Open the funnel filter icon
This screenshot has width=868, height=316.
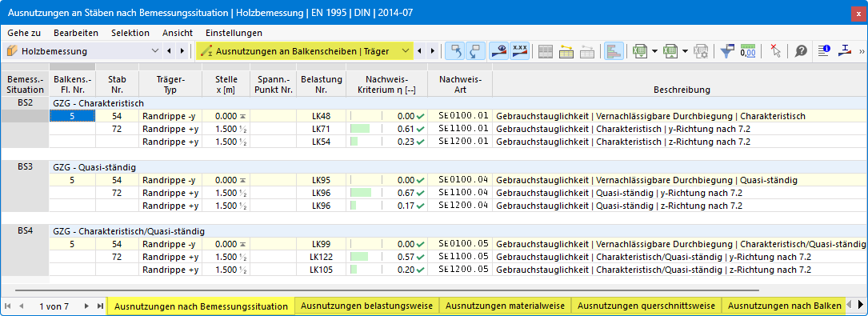pos(727,51)
